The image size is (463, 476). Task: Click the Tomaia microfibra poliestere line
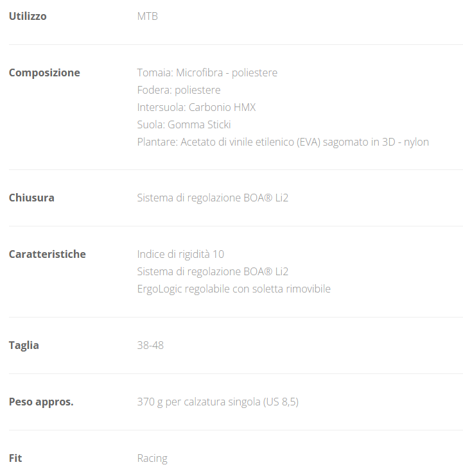[207, 72]
